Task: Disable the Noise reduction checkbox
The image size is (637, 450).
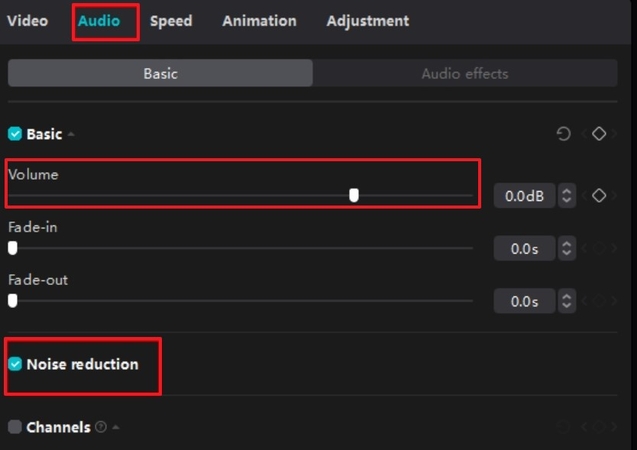Action: click(x=15, y=364)
